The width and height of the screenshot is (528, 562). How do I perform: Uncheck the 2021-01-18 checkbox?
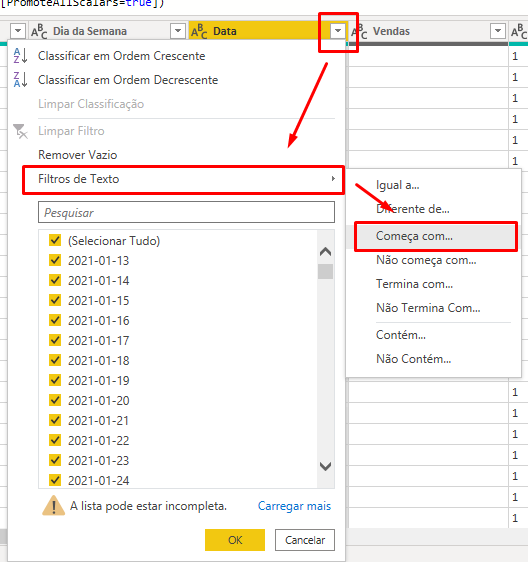tap(55, 360)
